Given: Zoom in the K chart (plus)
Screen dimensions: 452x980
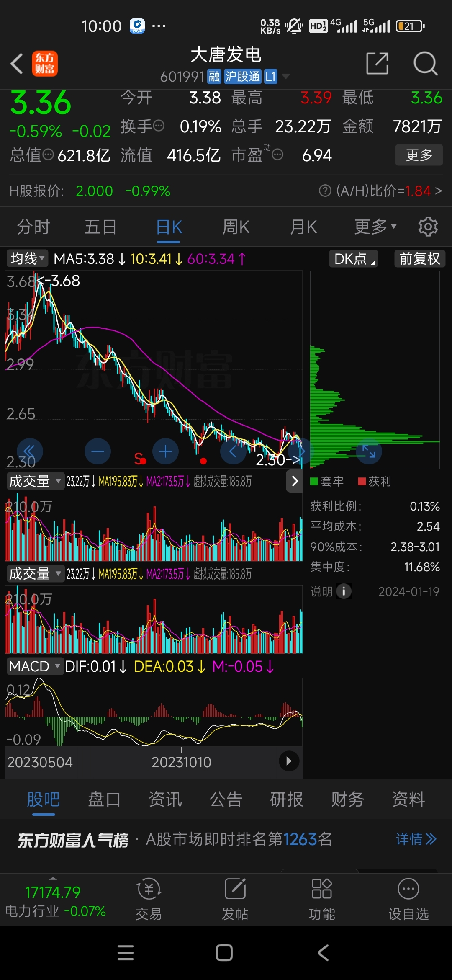Looking at the screenshot, I should point(165,451).
